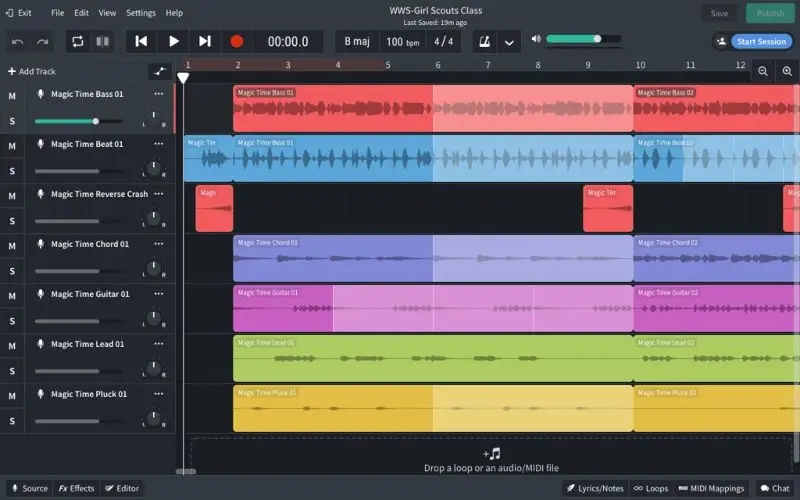The image size is (800, 500).
Task: Click the invite collaborator icon
Action: (x=720, y=42)
